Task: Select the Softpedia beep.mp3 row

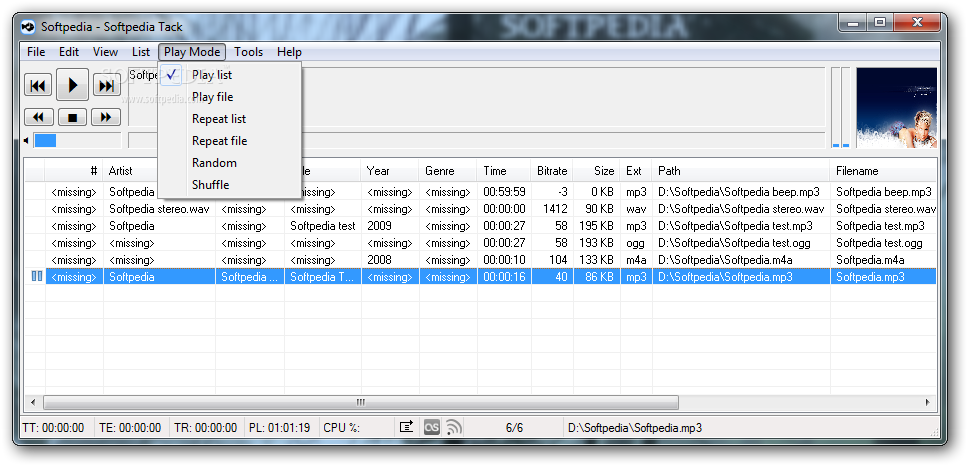Action: tap(480, 192)
